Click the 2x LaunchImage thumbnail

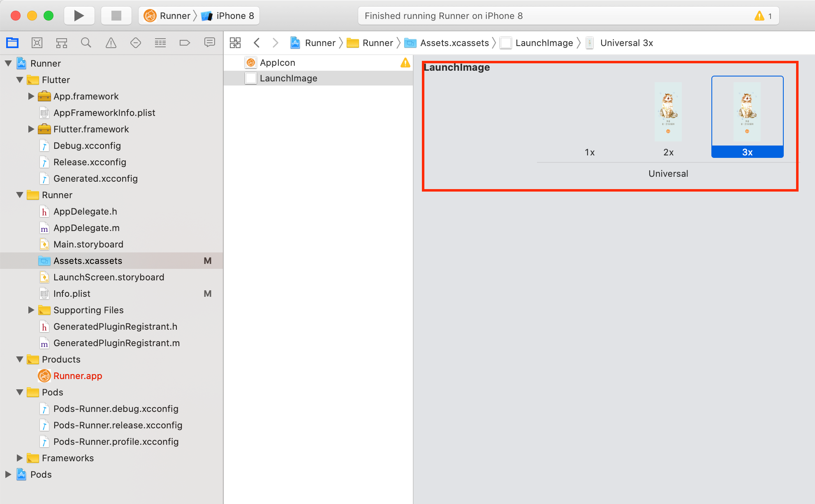[668, 112]
